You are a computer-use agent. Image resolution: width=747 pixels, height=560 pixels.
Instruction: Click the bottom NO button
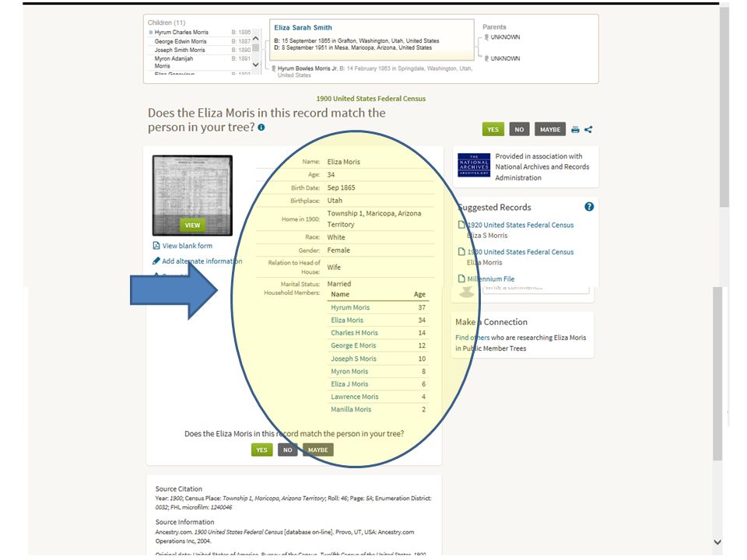287,450
